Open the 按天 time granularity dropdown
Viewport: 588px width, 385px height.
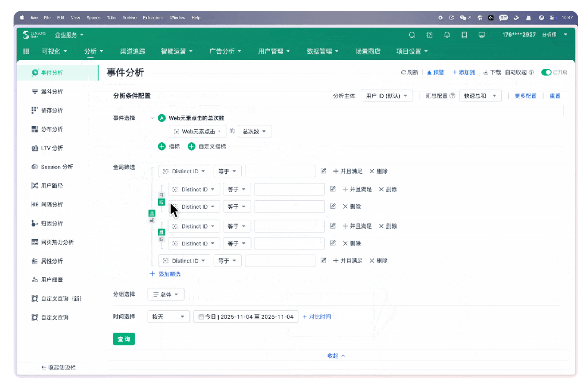(168, 317)
